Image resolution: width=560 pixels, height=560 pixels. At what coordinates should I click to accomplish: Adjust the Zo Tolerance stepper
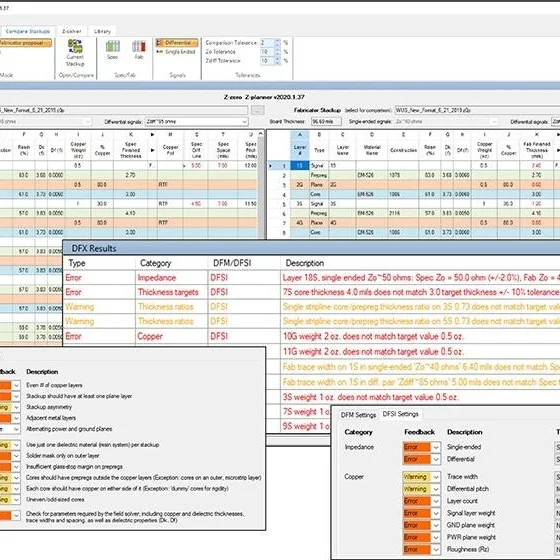pos(278,52)
